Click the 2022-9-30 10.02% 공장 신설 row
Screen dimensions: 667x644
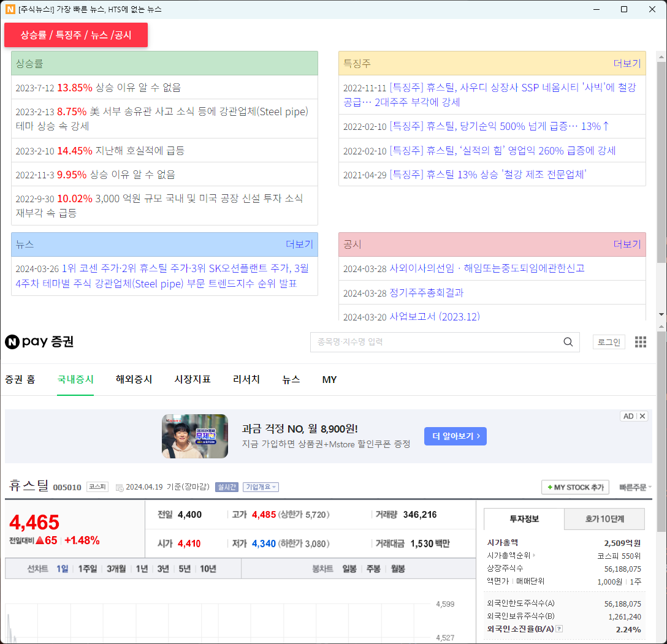coord(165,206)
